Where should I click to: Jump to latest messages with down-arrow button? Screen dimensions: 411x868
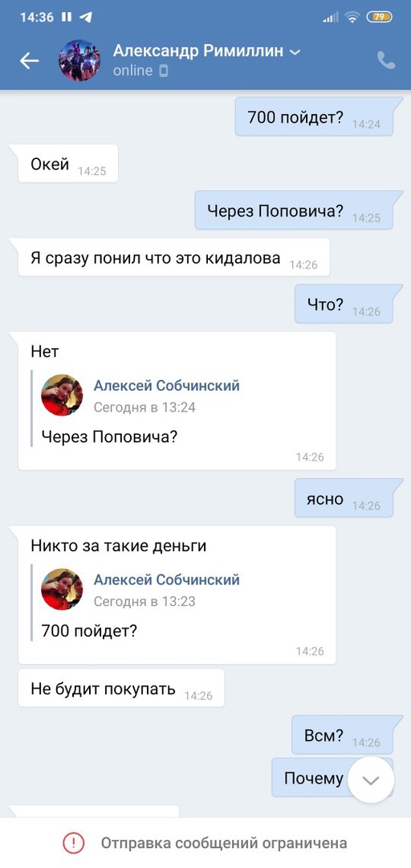371,780
